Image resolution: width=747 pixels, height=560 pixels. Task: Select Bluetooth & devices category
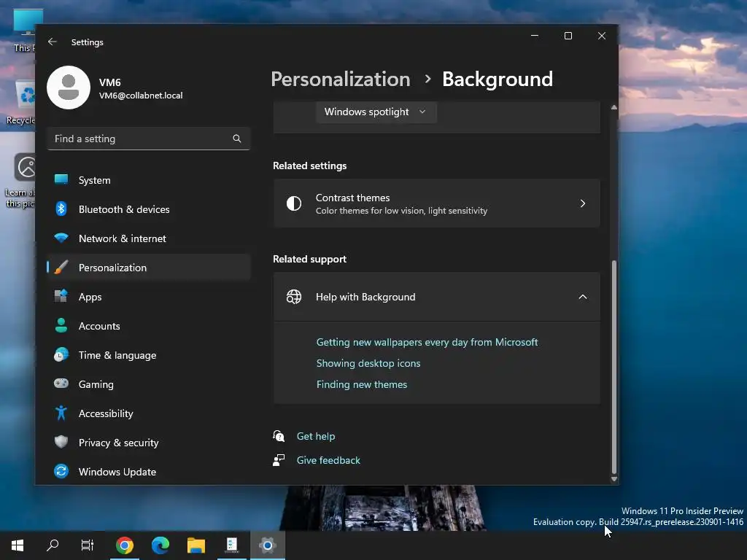[149, 209]
